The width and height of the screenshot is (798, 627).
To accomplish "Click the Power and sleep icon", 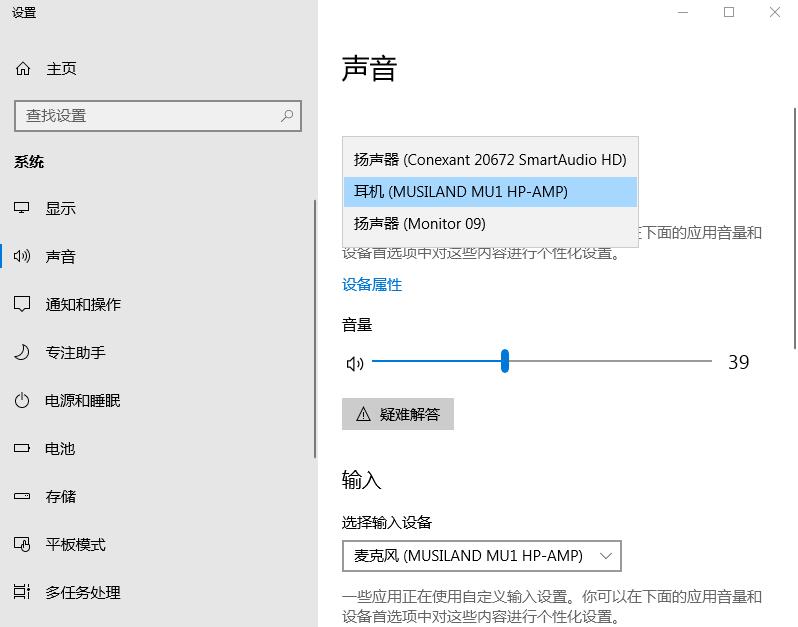I will tap(22, 400).
